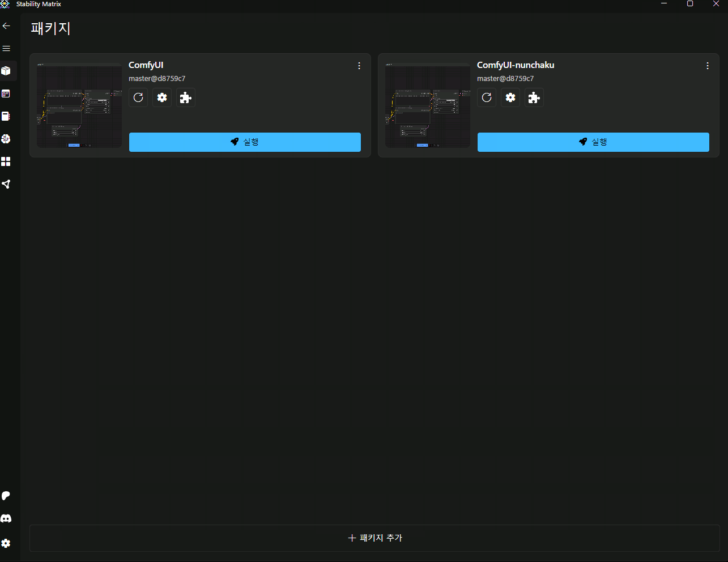Open the app settings gear at sidebar bottom

[x=6, y=543]
